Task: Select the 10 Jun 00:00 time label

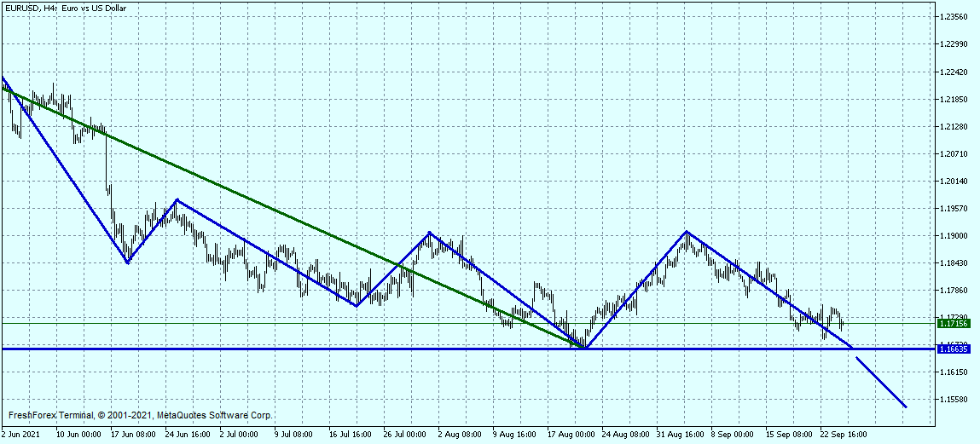Action: [78, 434]
